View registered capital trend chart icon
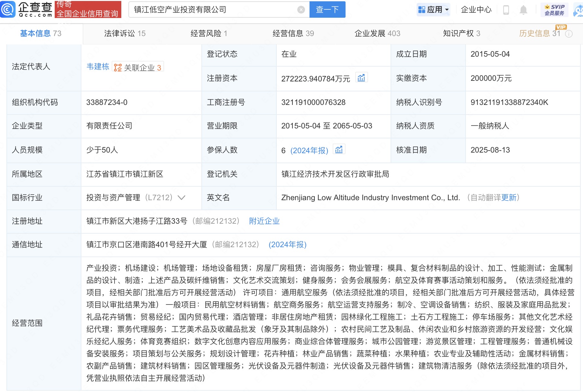583x392 pixels. 361,78
